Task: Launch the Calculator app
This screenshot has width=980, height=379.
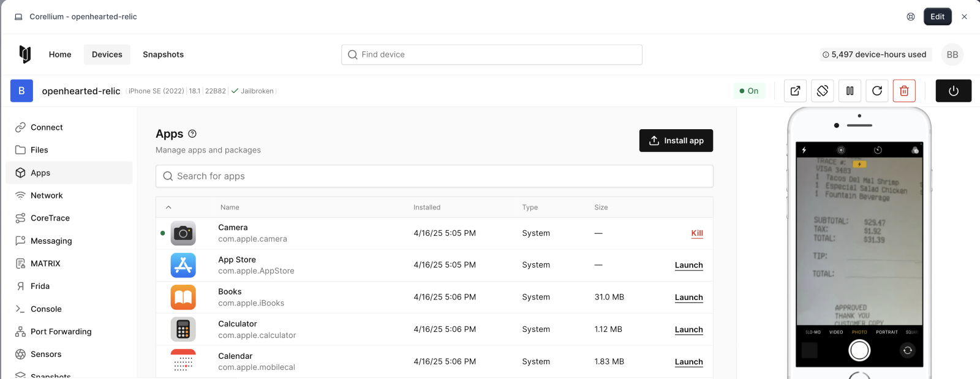Action: click(688, 329)
